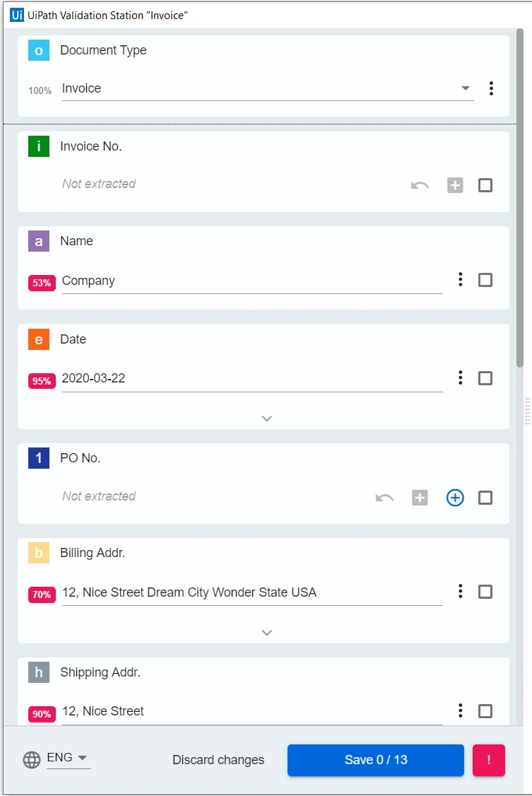Check the Name field checkbox

pyautogui.click(x=485, y=280)
